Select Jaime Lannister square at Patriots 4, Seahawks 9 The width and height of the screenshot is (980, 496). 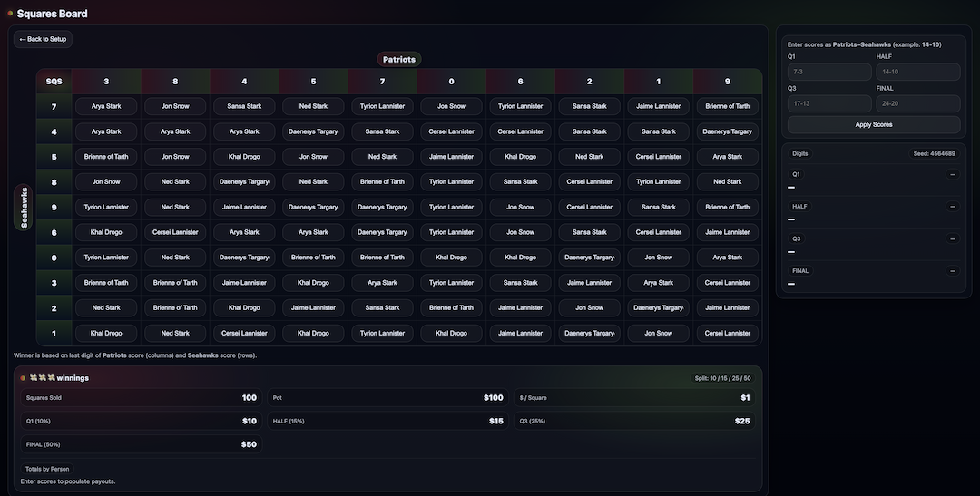point(244,207)
